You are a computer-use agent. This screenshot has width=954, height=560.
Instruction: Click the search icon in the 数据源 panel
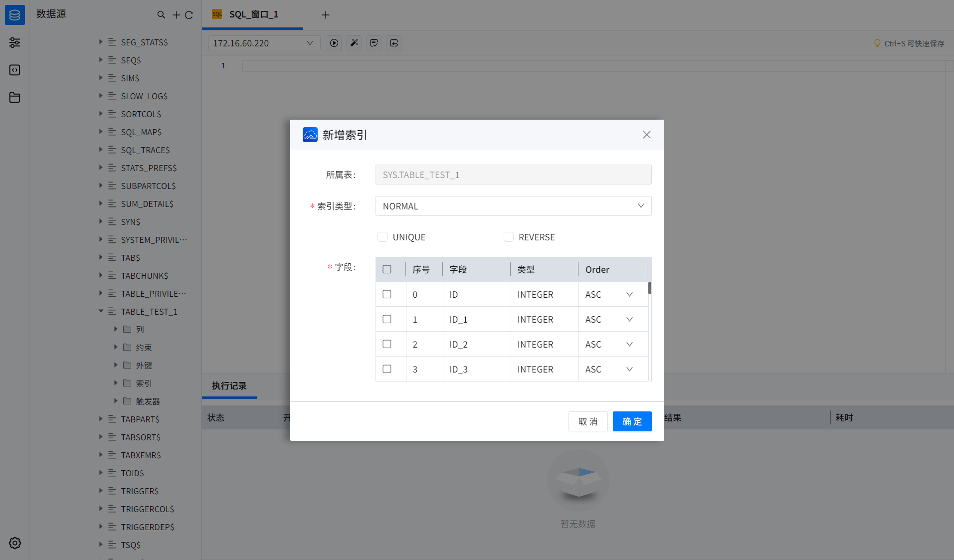point(161,15)
